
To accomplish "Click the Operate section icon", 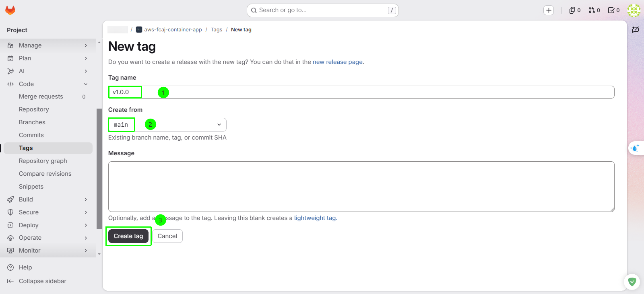I will 10,238.
